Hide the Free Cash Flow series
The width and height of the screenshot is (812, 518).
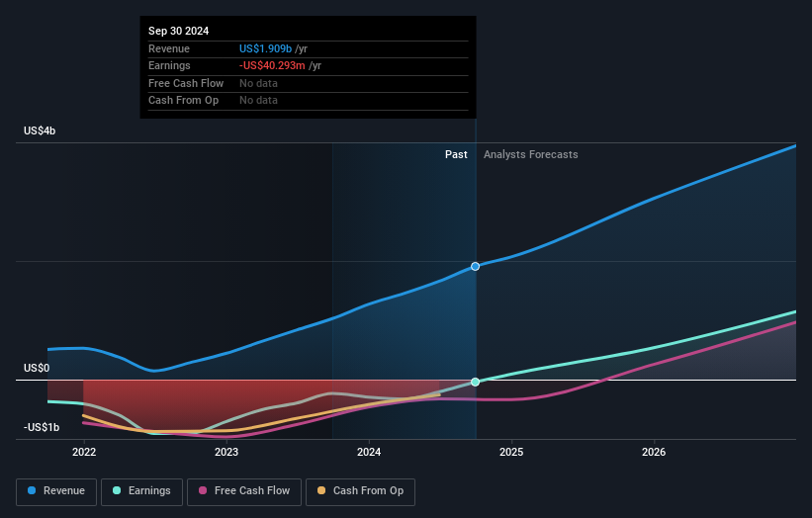point(243,490)
